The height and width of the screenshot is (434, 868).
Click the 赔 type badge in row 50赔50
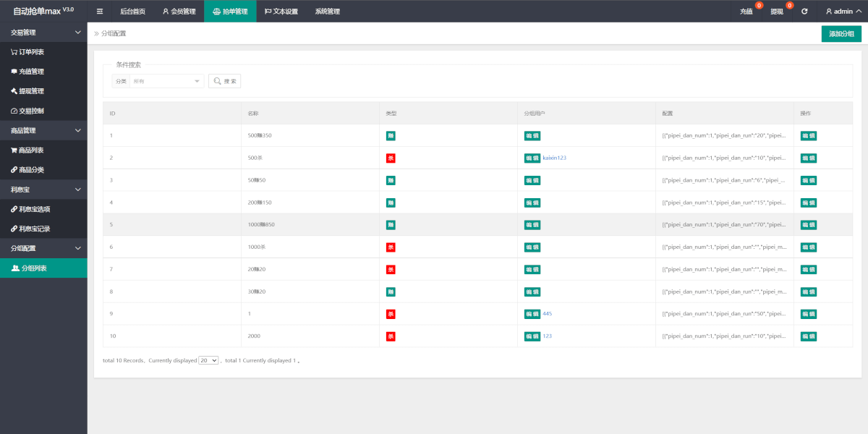[x=391, y=180]
